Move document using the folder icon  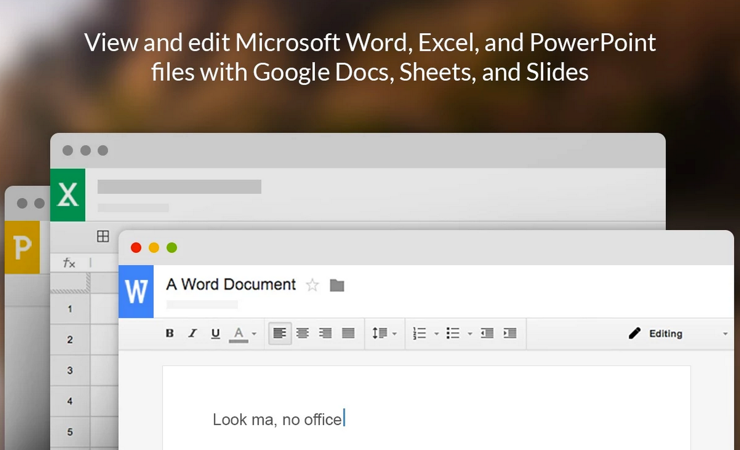pos(337,285)
